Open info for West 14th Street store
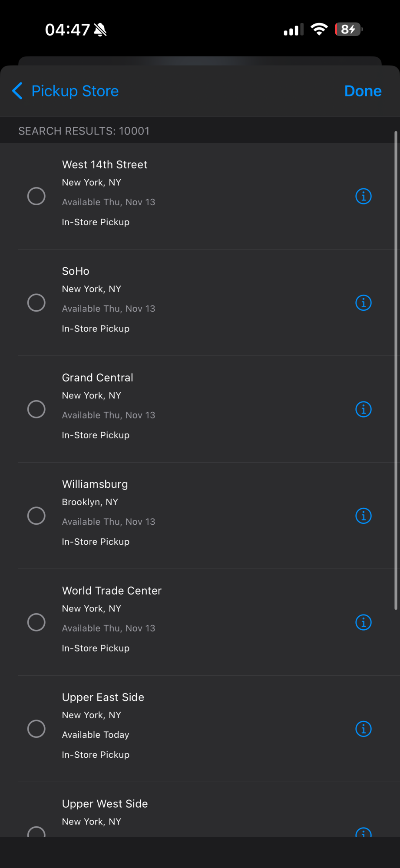400x868 pixels. pyautogui.click(x=363, y=196)
